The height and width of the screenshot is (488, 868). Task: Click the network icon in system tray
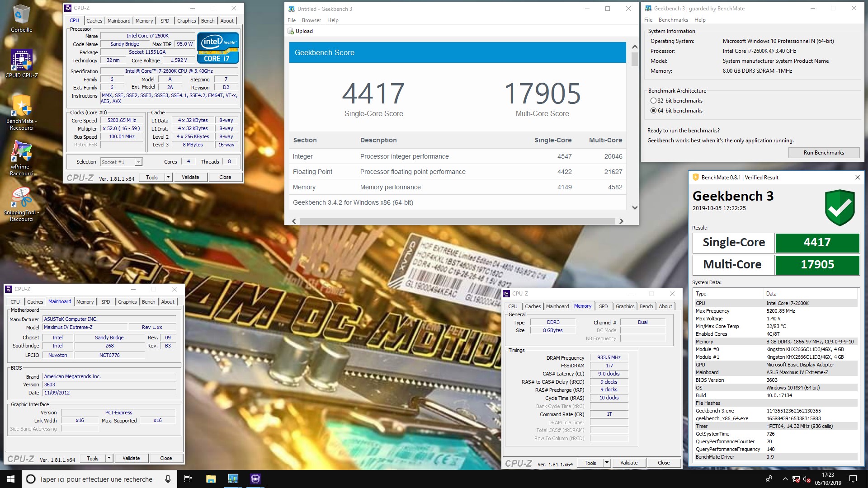click(x=796, y=479)
